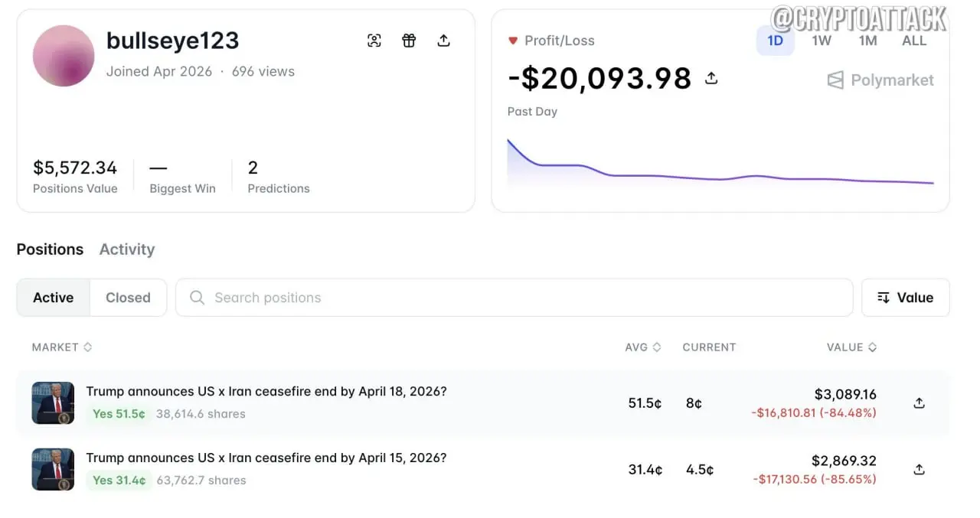
Task: Share the April 15 ceasefire position
Action: (920, 469)
